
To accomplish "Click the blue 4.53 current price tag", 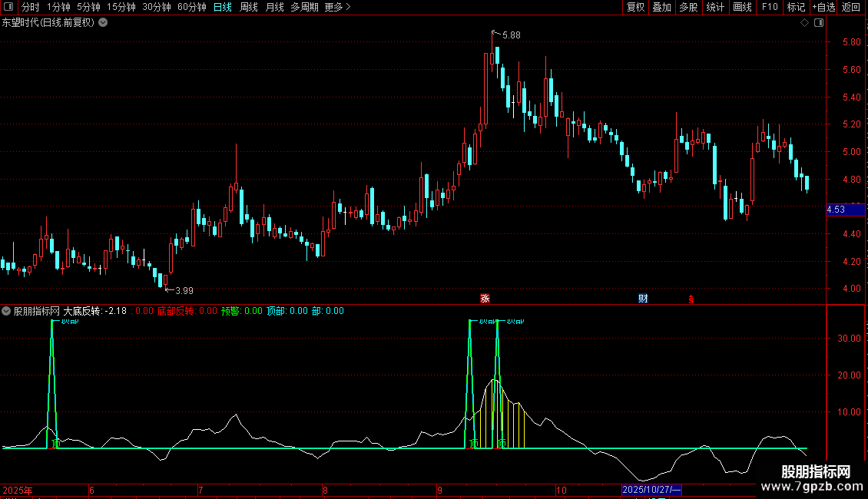I will tap(845, 210).
